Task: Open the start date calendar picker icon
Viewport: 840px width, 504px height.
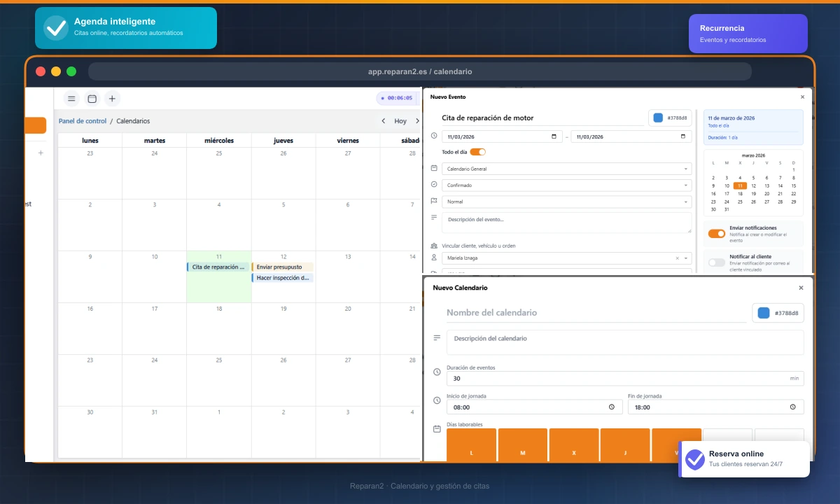Action: 554,136
